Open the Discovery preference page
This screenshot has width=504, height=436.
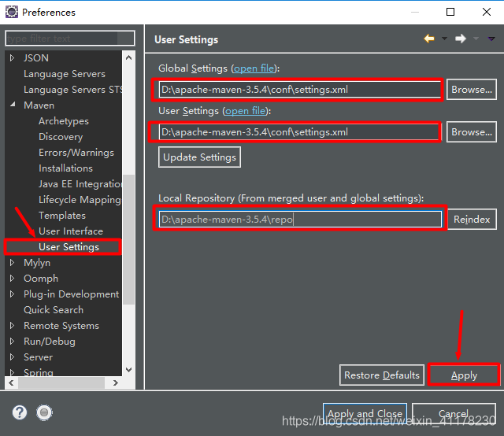61,137
